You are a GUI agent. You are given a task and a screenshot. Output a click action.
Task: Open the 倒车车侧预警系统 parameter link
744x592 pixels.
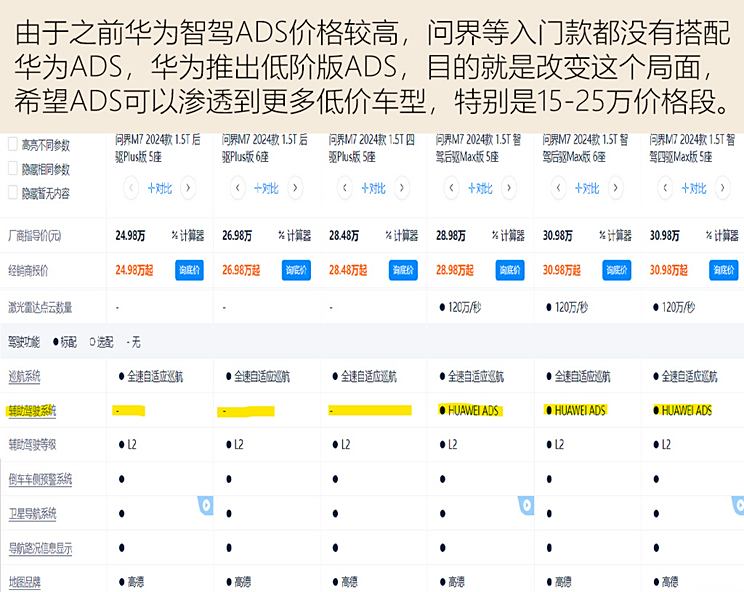coord(40,479)
